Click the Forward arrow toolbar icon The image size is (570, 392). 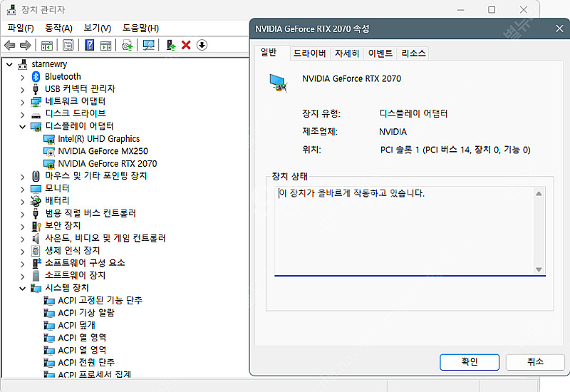[25, 45]
